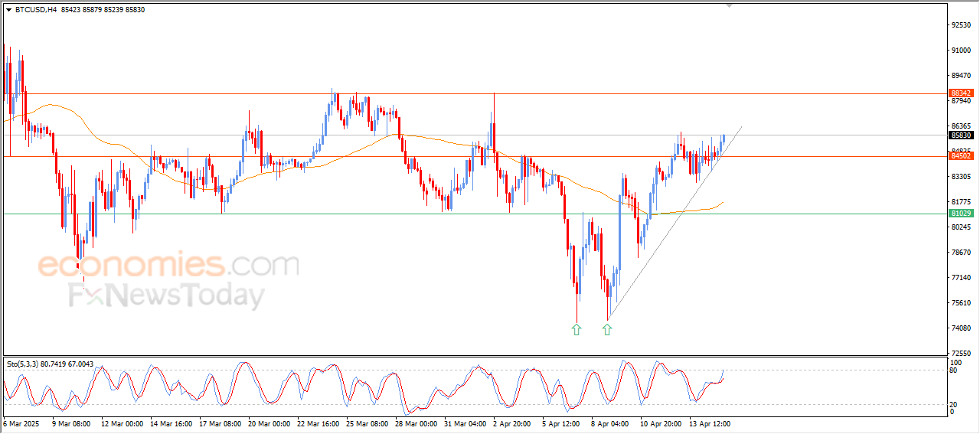Select the OHLC values 85423 85879 85239 85830

(102, 10)
